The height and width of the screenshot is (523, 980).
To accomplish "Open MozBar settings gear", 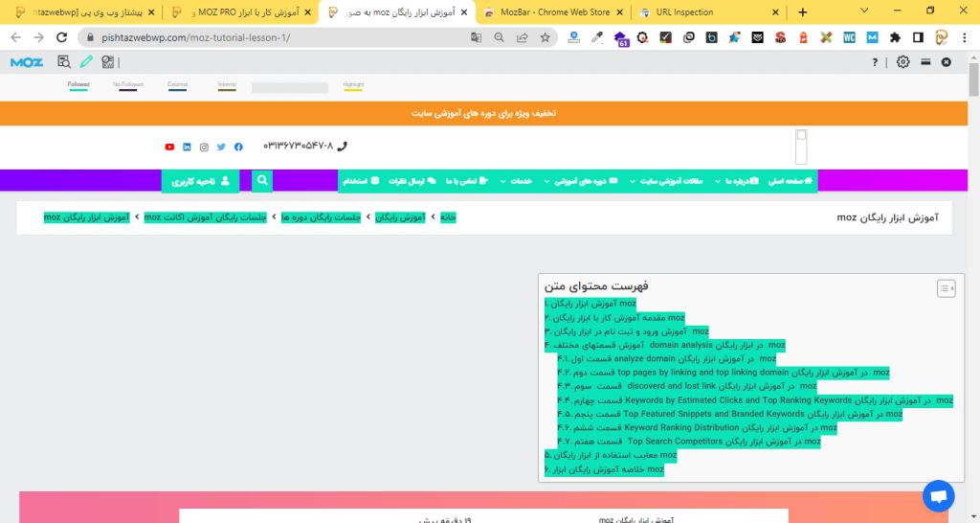I will 902,62.
